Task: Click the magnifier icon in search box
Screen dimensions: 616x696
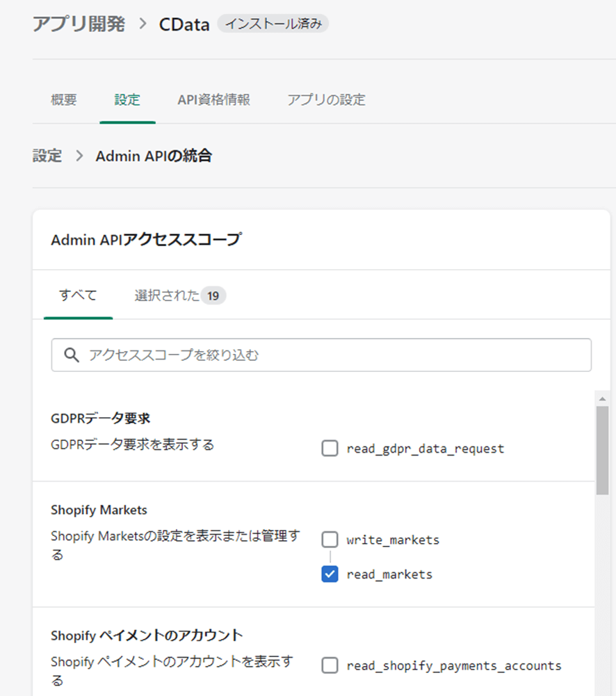Action: (x=72, y=355)
